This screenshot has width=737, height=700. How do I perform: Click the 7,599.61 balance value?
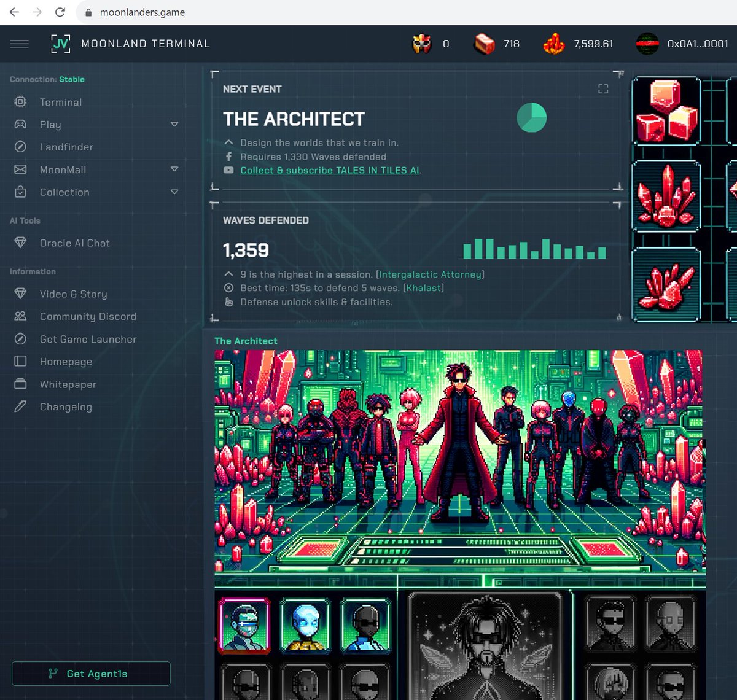click(593, 44)
